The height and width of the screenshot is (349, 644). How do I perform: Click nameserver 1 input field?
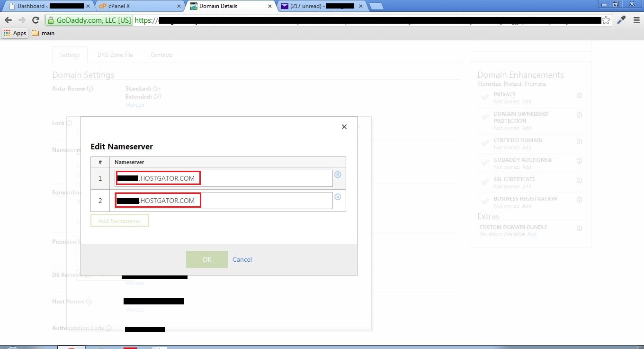224,178
